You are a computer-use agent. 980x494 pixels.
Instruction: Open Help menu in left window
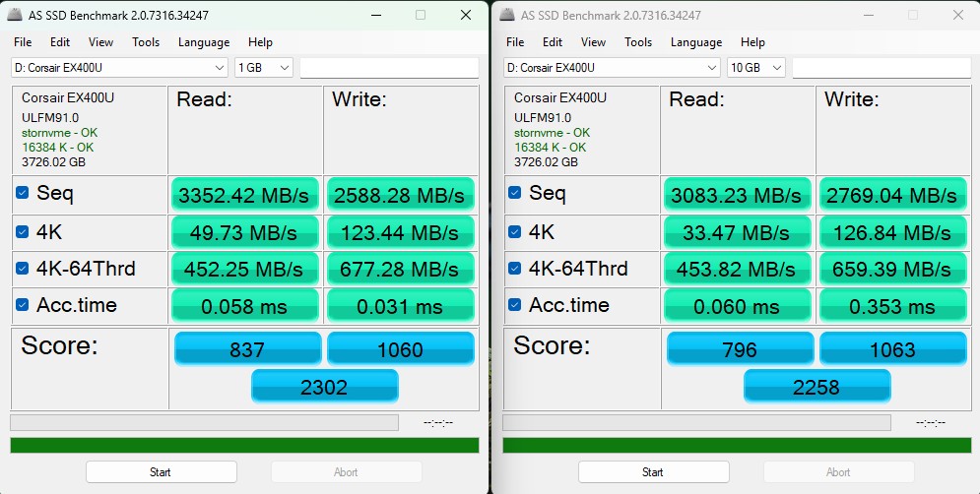260,42
